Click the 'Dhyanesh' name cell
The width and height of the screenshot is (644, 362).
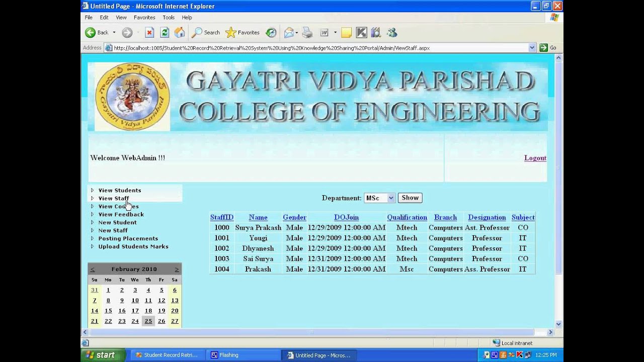[258, 248]
